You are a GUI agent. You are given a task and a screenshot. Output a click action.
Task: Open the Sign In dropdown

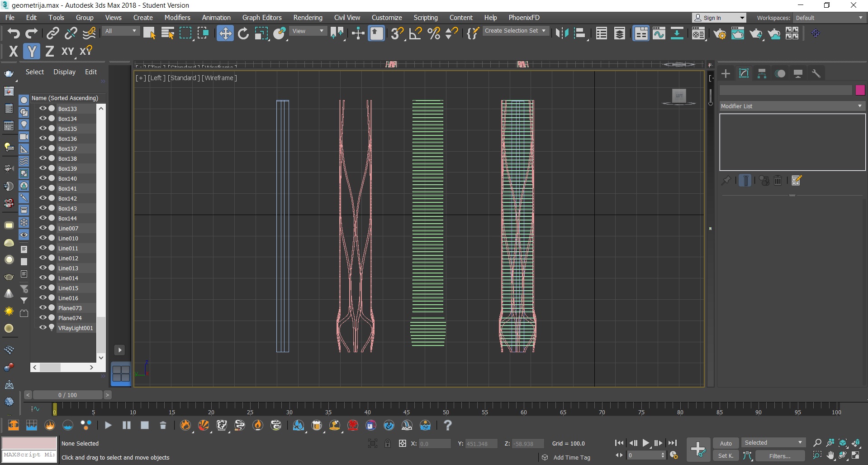(x=719, y=18)
